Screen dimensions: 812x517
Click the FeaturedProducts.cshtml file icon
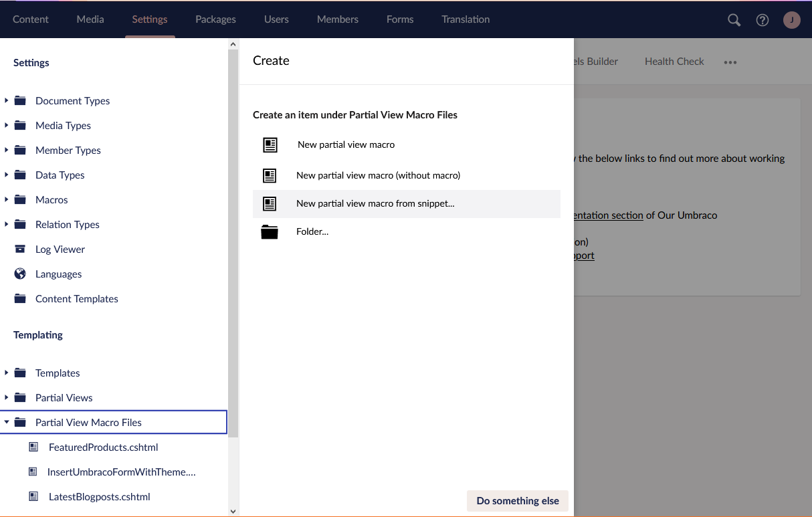click(33, 447)
